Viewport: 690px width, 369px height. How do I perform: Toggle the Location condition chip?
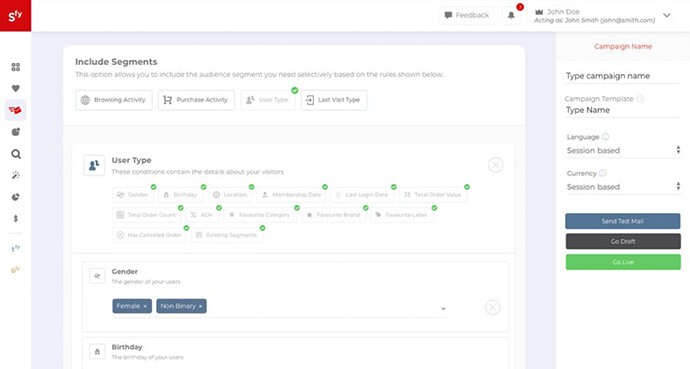pos(230,194)
